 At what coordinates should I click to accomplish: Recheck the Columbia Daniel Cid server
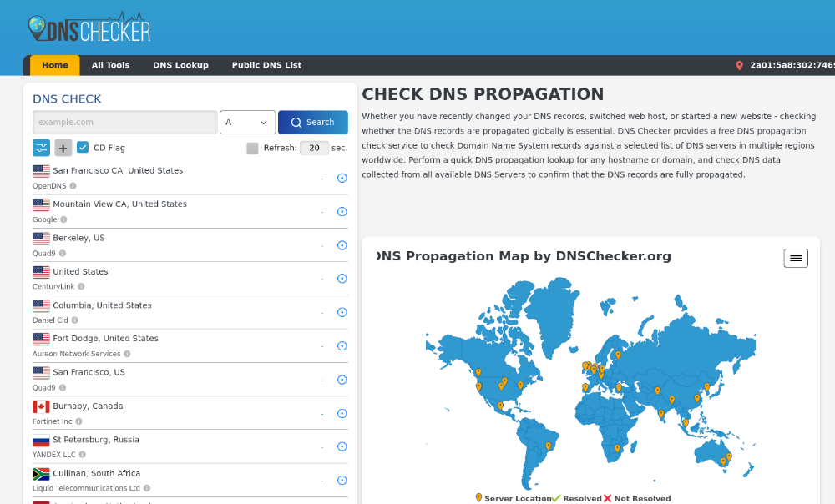tap(342, 312)
